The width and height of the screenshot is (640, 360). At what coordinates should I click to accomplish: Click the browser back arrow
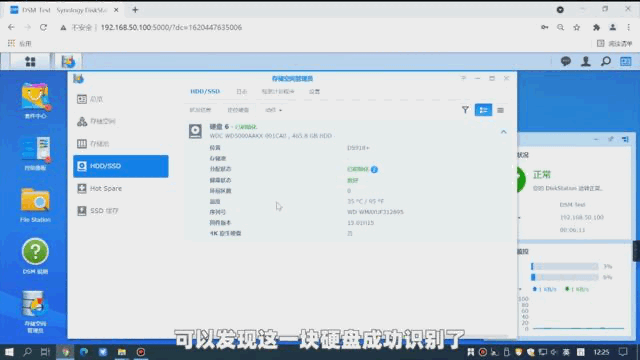pyautogui.click(x=11, y=27)
